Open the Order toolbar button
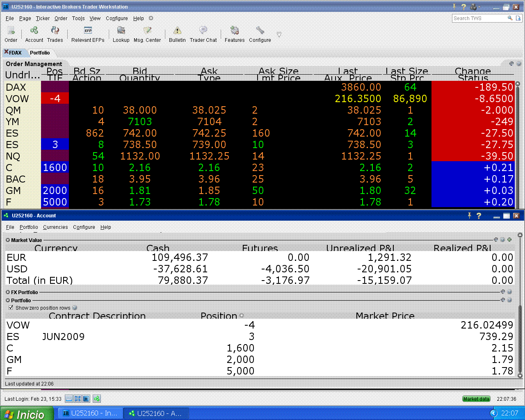Image resolution: width=525 pixels, height=420 pixels. point(11,34)
